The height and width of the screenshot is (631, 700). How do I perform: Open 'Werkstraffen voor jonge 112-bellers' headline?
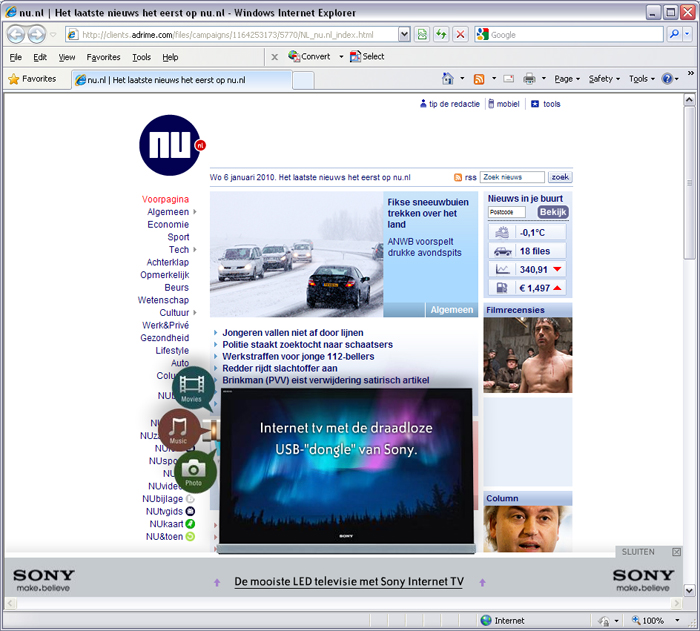(298, 356)
